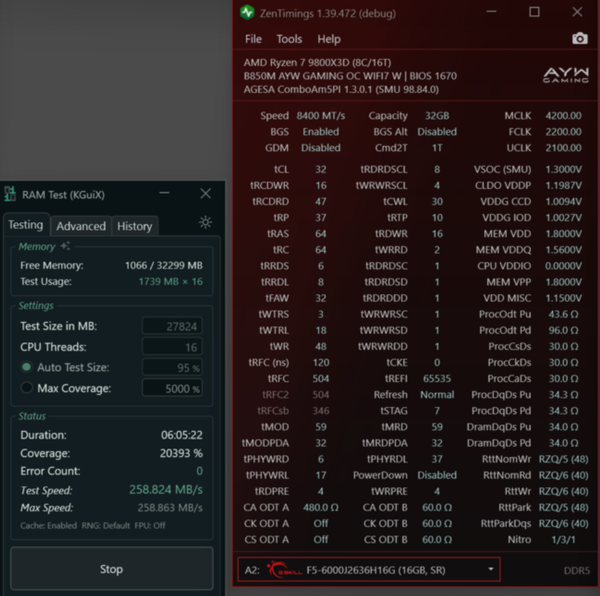
Task: Click the Test Size in MB field
Action: (x=172, y=326)
